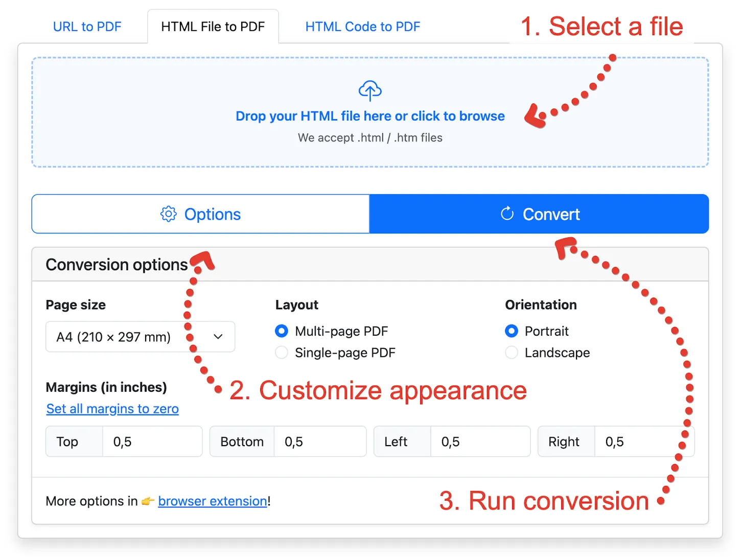Click the 'Page size' label

click(76, 305)
